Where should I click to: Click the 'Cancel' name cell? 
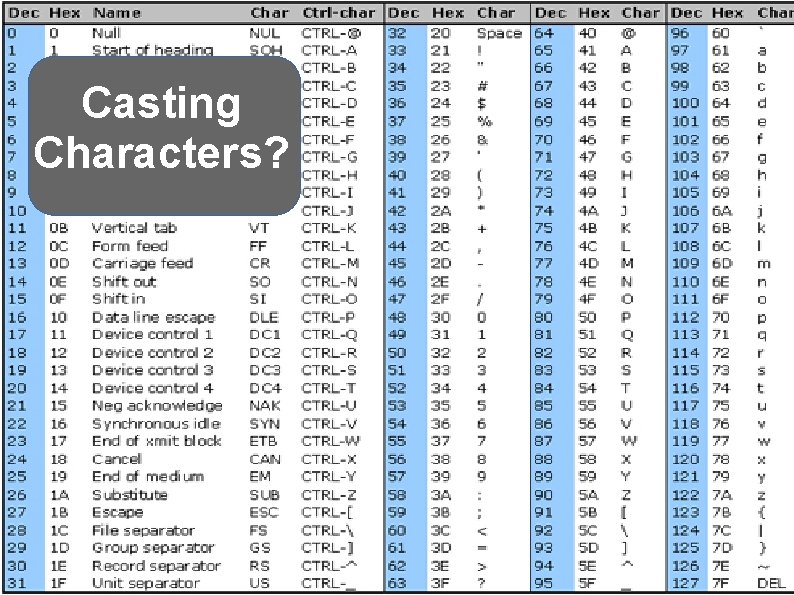[116, 459]
